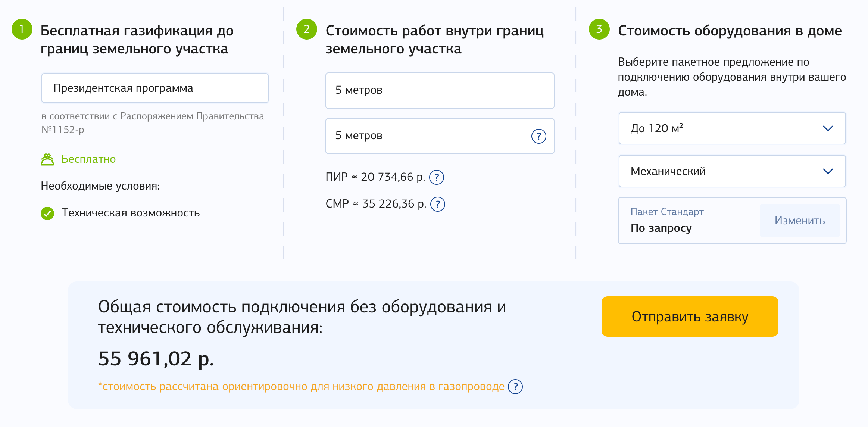Viewport: 868px width, 427px height.
Task: Click the Общая стоимость подключения heading
Action: 302,317
